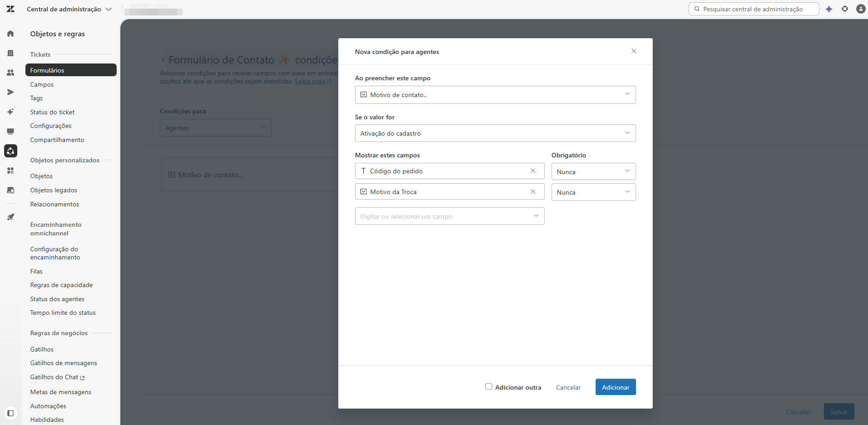Image resolution: width=868 pixels, height=425 pixels.
Task: Open Gatilhos do Chat external link
Action: (57, 377)
